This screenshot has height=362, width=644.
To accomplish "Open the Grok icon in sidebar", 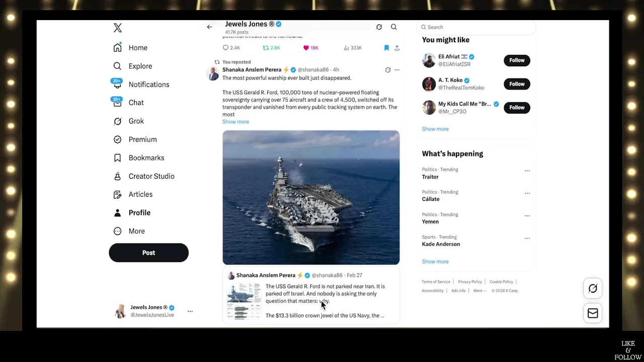I will point(117,121).
